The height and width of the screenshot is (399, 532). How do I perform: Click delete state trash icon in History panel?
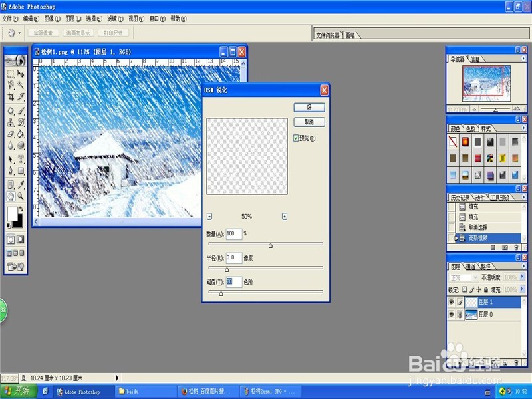[x=516, y=247]
